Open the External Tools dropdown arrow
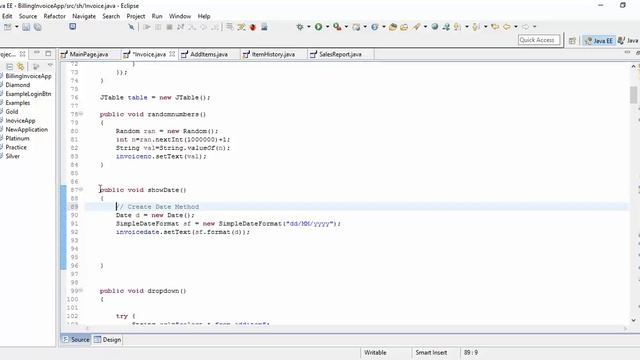 point(346,27)
